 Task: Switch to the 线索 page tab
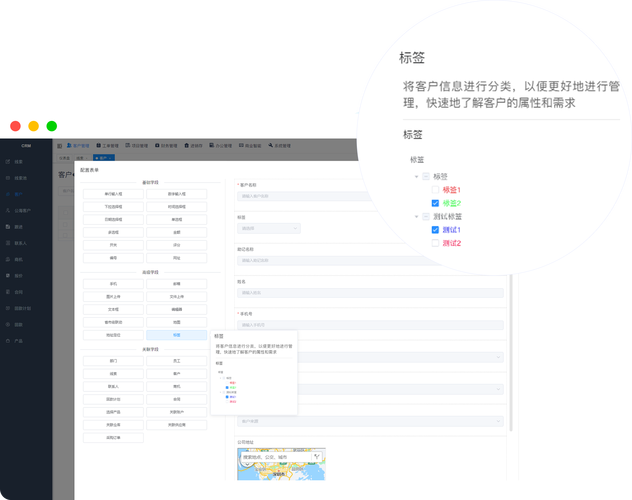pos(82,158)
